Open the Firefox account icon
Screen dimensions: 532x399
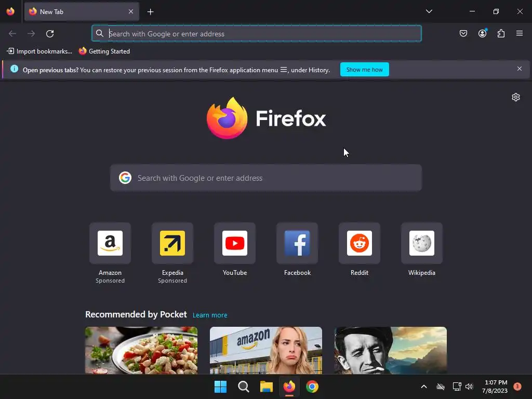pos(482,33)
